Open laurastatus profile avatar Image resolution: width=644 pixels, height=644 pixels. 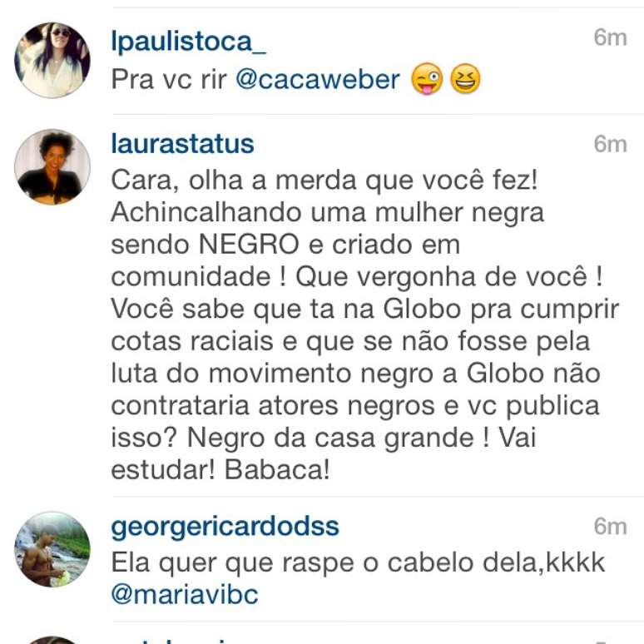(x=52, y=166)
